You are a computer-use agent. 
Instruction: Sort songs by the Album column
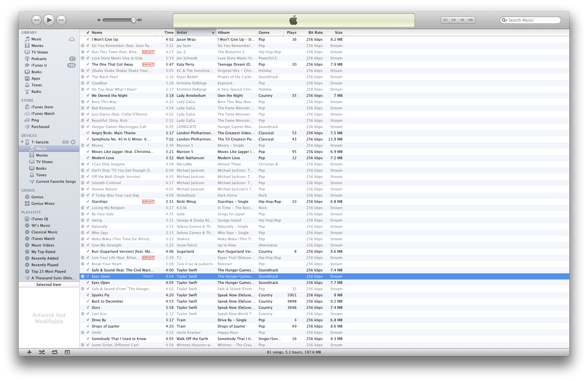(237, 32)
